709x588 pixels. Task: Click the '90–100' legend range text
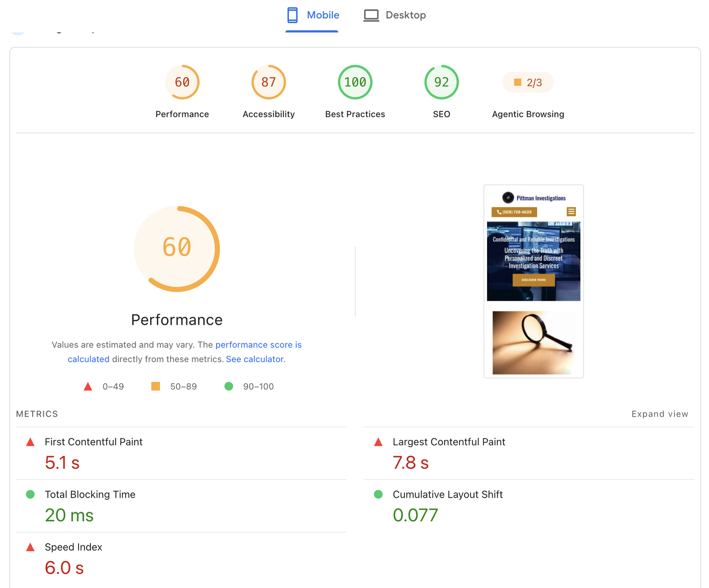pos(258,386)
